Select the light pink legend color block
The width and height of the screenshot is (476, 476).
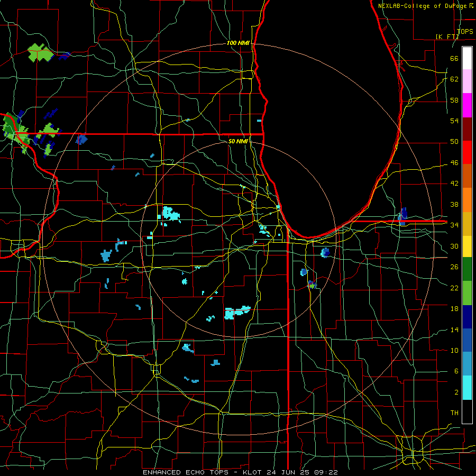click(x=467, y=81)
